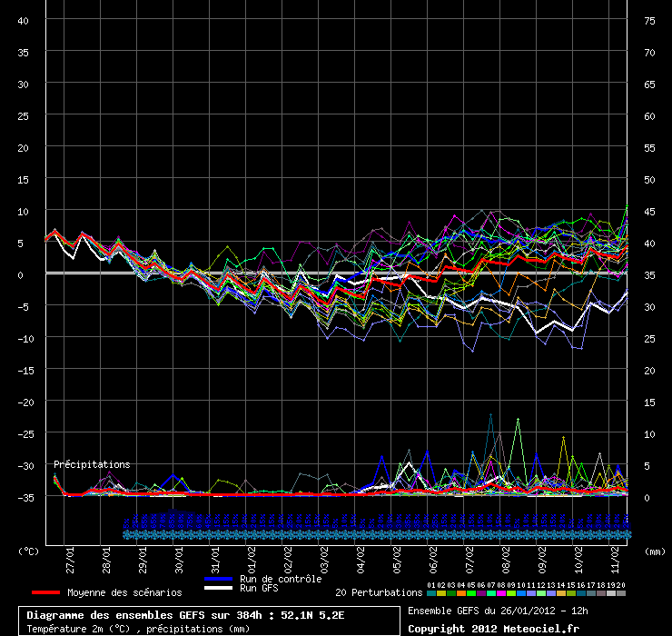Click the red Moyenne des scénarios legend line
Viewport: 672px width, 636px height.
tap(45, 592)
